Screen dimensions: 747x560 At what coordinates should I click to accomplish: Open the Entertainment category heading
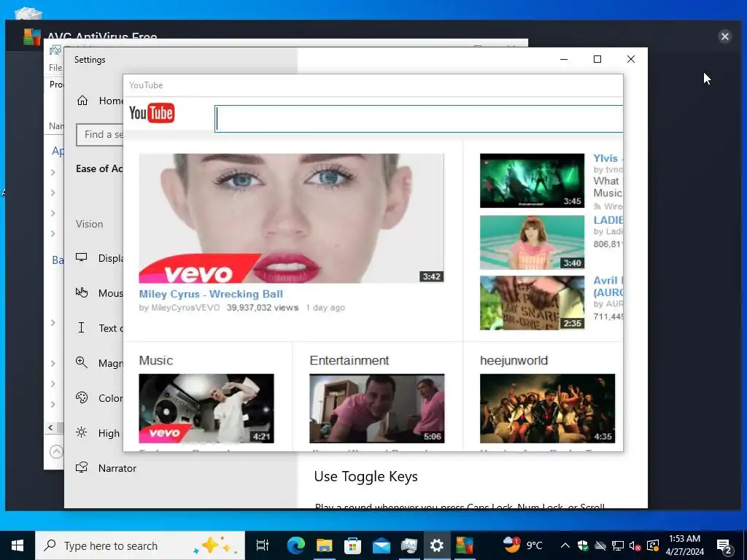point(349,360)
